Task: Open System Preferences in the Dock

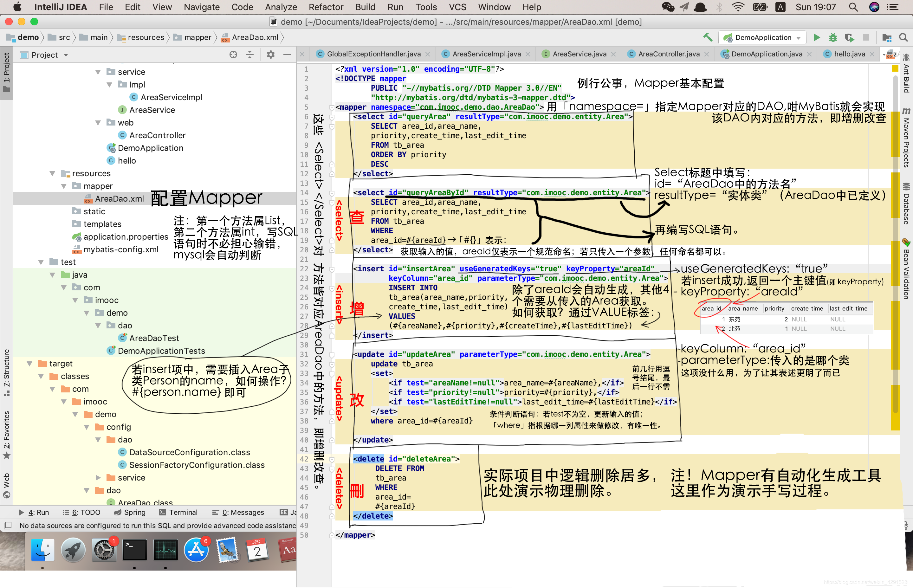Action: coord(104,550)
